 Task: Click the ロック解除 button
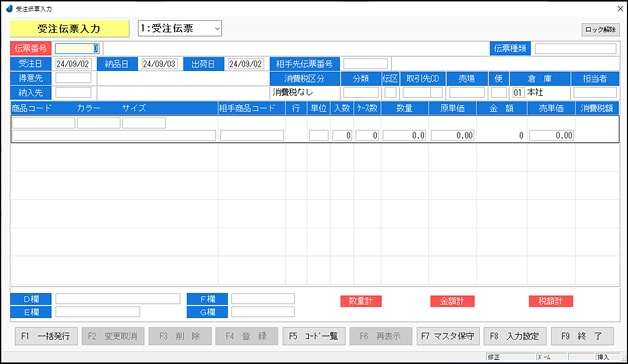[x=600, y=30]
